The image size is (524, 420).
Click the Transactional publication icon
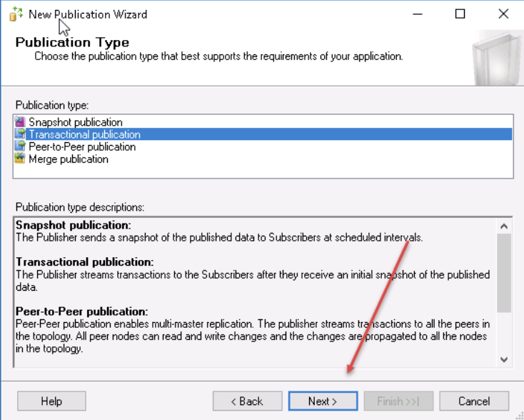(x=20, y=134)
